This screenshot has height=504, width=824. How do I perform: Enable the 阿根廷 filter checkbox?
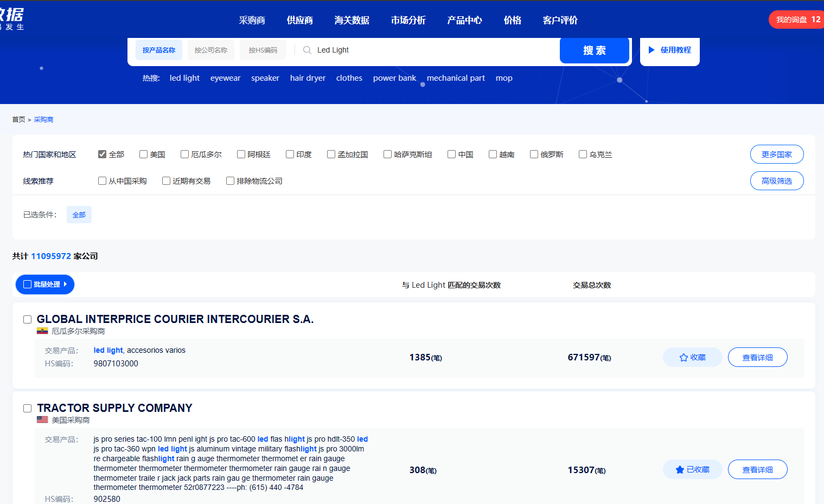tap(241, 154)
